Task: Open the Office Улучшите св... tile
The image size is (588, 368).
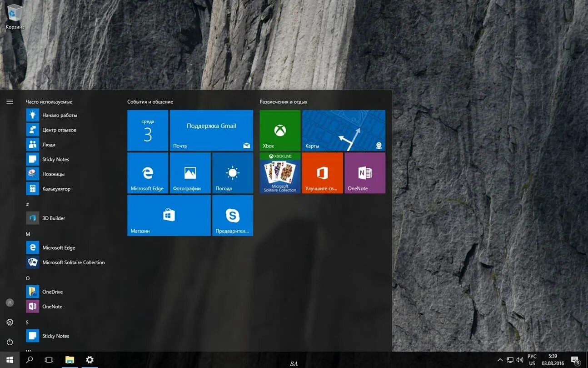Action: pyautogui.click(x=323, y=173)
